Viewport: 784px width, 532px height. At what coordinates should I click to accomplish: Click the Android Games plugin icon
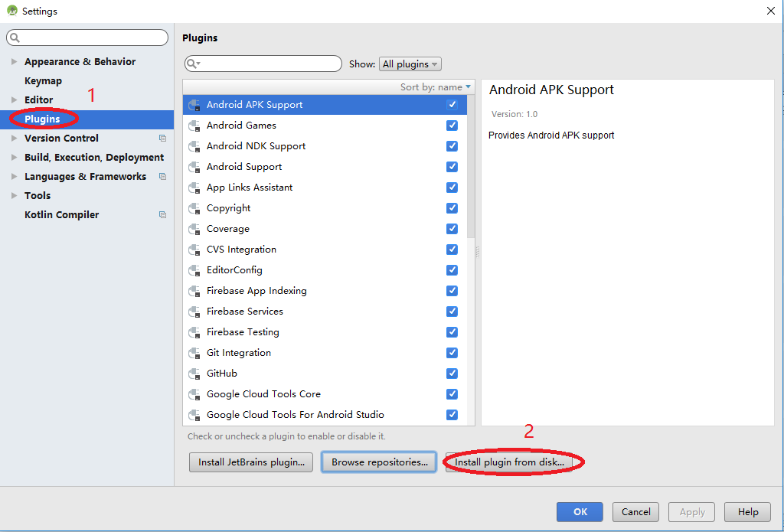coord(194,126)
